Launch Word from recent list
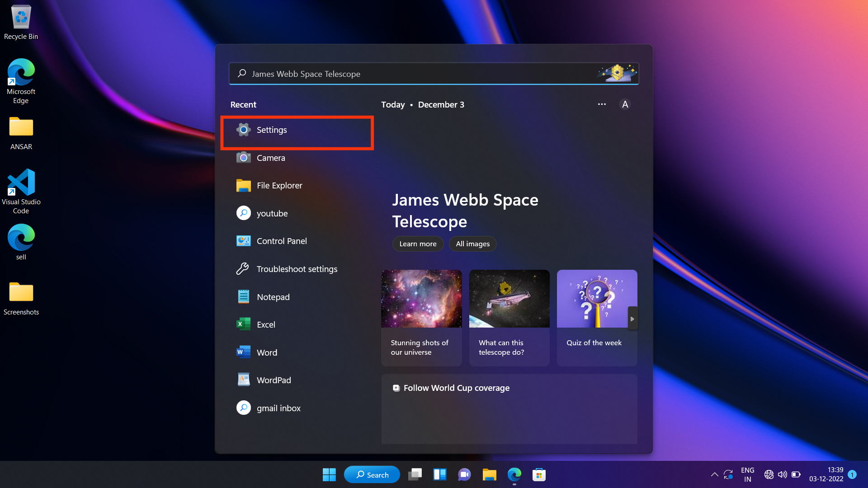The width and height of the screenshot is (868, 488). [x=297, y=352]
